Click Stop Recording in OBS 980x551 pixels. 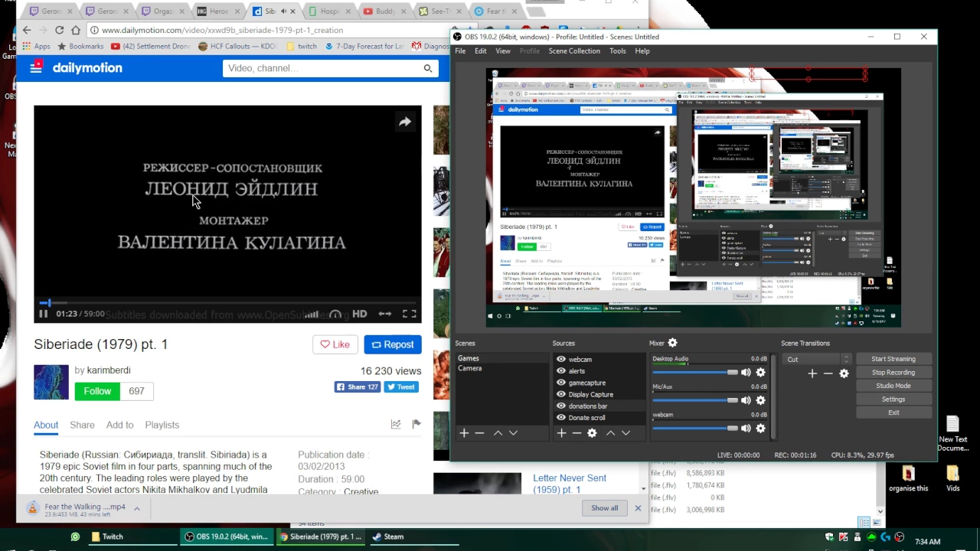click(893, 372)
